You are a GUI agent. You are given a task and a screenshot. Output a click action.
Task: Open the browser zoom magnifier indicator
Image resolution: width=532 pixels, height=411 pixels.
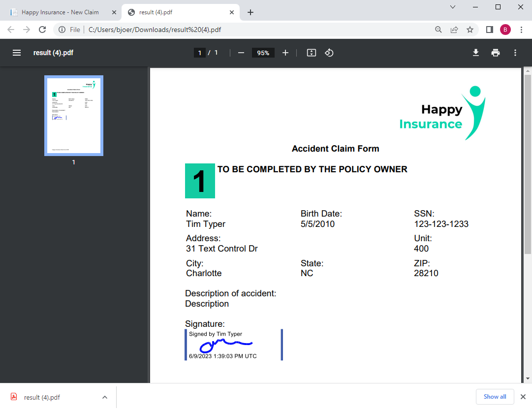[438, 30]
